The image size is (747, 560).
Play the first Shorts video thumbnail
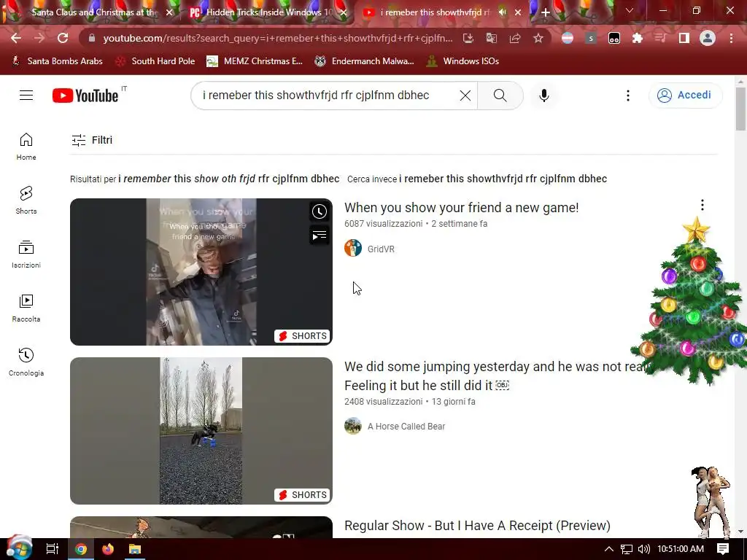pos(201,272)
